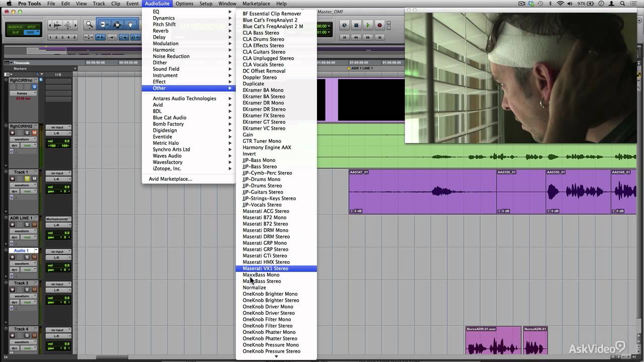This screenshot has width=644, height=362.
Task: Select the Grabber hand tool
Action: 130,25
